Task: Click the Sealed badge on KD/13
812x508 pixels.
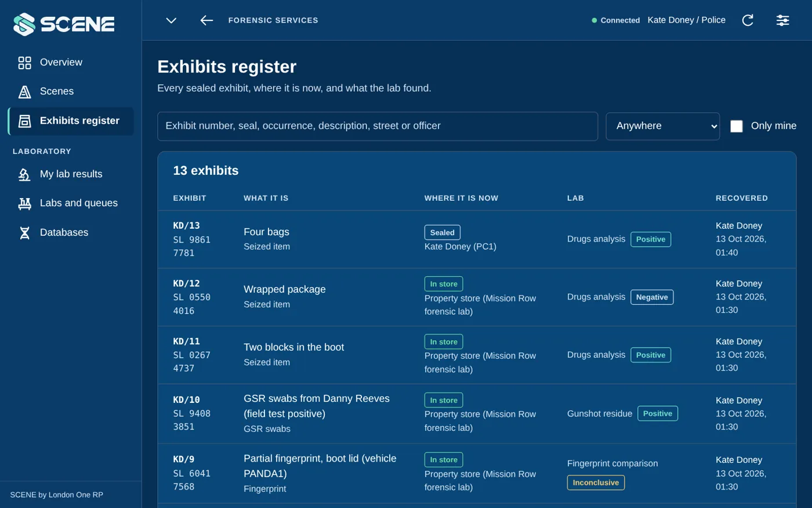Action: (x=442, y=232)
